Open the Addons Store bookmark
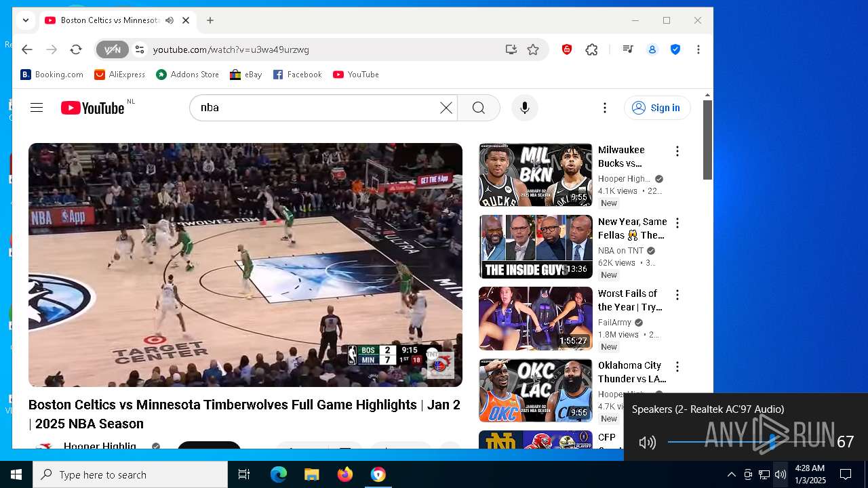 pos(188,75)
